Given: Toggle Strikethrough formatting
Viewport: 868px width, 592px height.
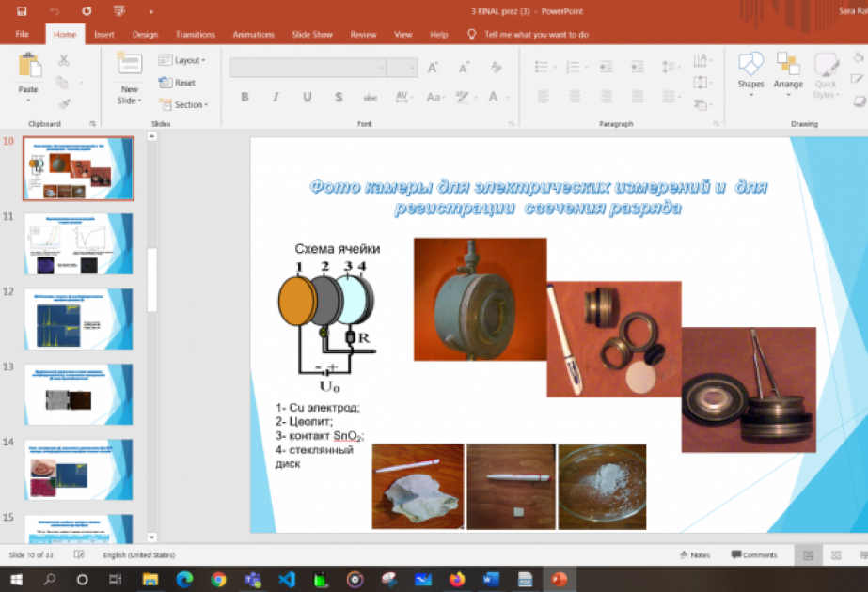Looking at the screenshot, I should click(x=370, y=98).
